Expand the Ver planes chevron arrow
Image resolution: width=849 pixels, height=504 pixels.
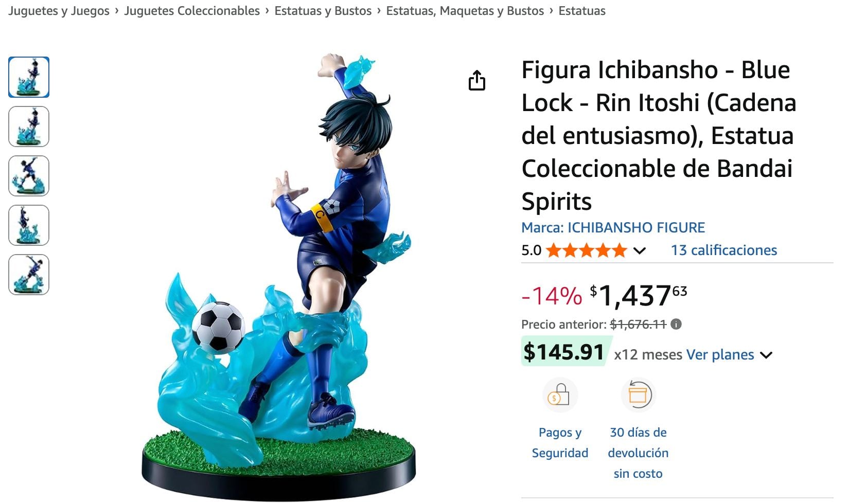(x=766, y=355)
